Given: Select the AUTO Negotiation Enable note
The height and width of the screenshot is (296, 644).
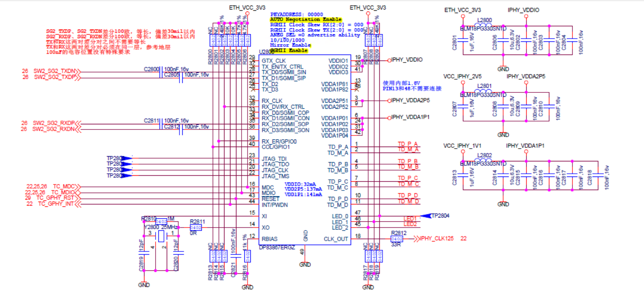Looking at the screenshot, I should [x=306, y=19].
